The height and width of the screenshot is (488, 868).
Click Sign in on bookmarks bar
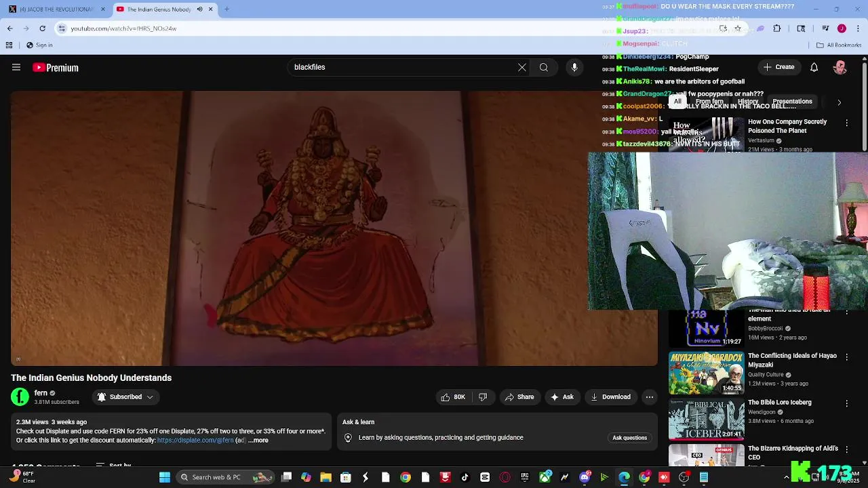[39, 45]
